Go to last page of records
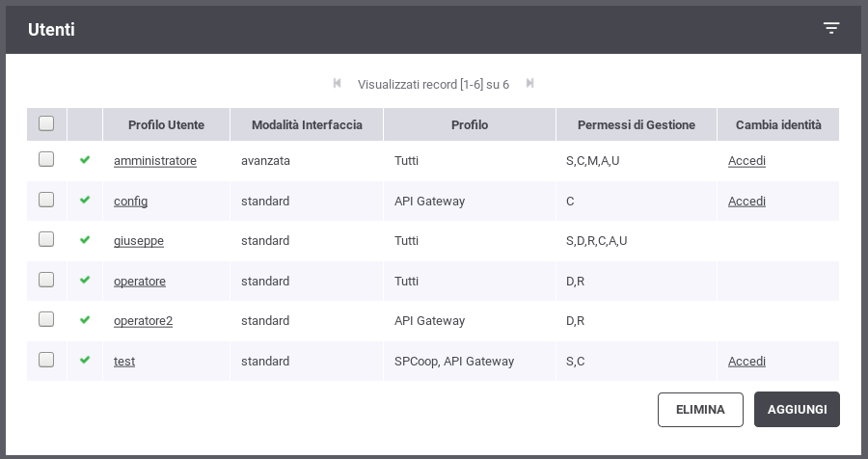This screenshot has width=868, height=459. (x=529, y=84)
